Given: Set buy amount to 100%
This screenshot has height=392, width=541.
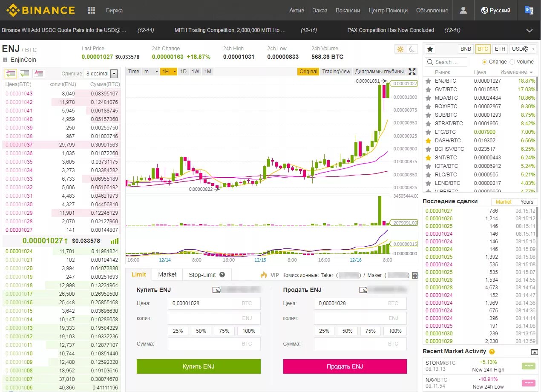Looking at the screenshot, I should [249, 331].
